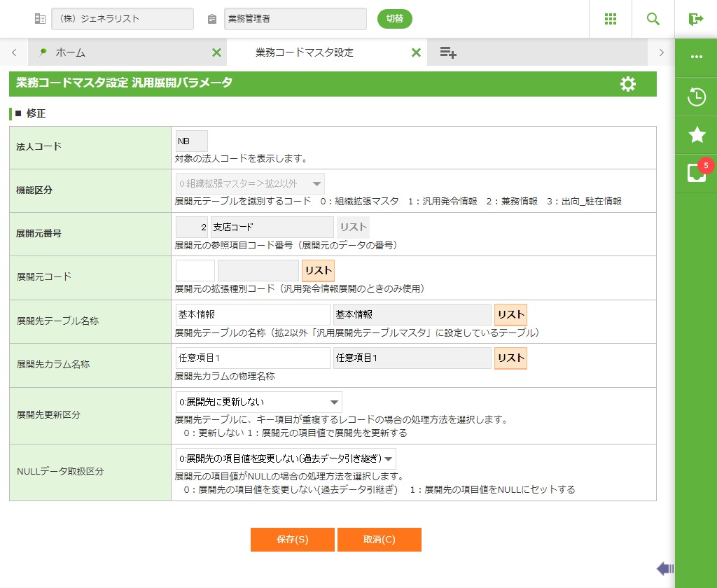Open favorites star icon in sidebar
Screen dimensions: 717x588
[x=696, y=135]
